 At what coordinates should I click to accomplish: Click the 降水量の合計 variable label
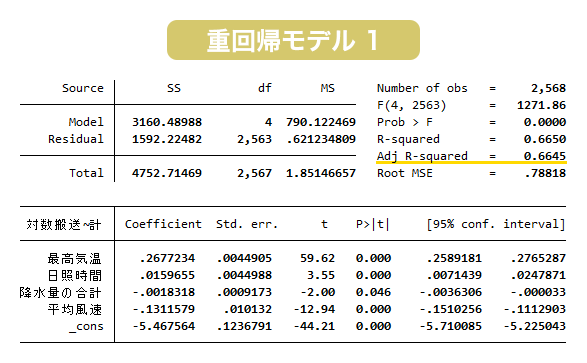[61, 292]
